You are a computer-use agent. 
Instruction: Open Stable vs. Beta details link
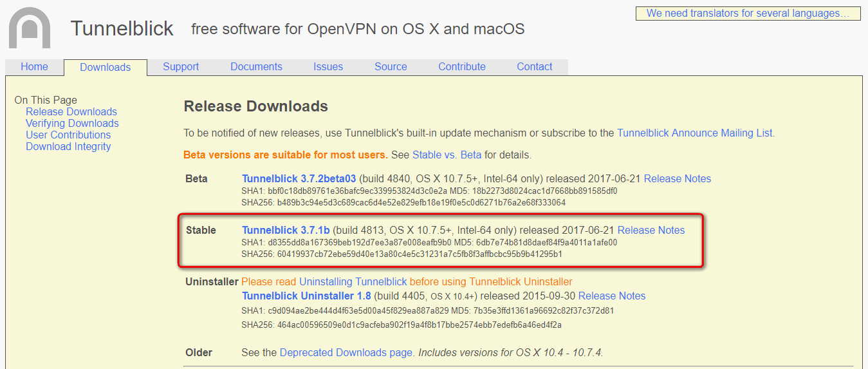click(447, 155)
